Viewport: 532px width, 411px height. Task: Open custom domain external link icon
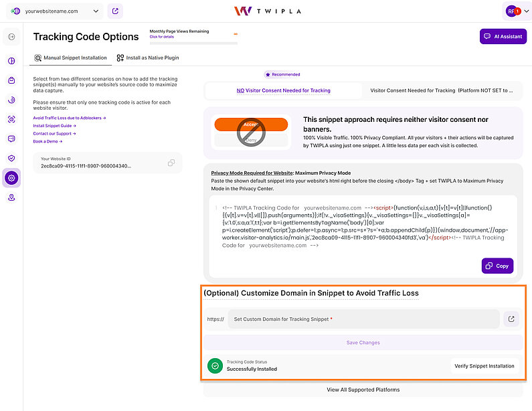(x=511, y=319)
